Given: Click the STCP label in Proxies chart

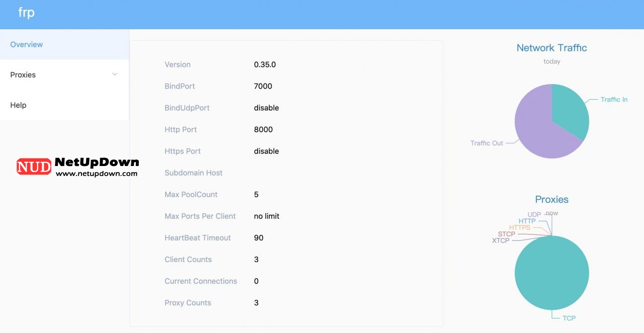Looking at the screenshot, I should click(x=507, y=234).
